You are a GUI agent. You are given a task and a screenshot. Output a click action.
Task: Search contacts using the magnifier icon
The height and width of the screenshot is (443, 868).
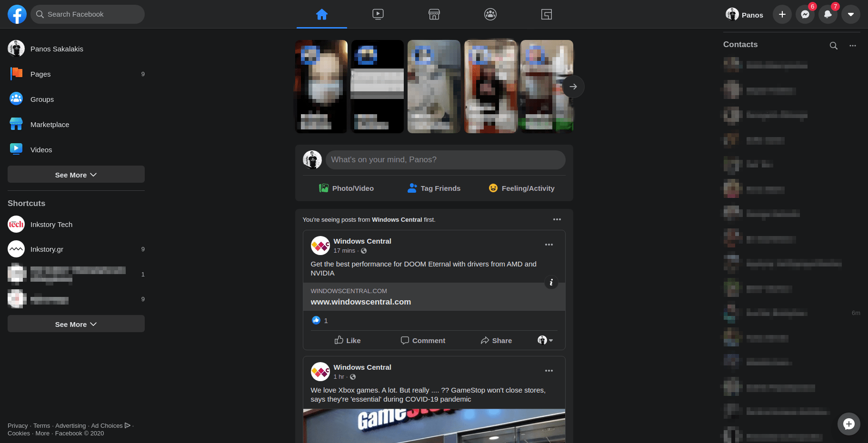click(x=833, y=46)
